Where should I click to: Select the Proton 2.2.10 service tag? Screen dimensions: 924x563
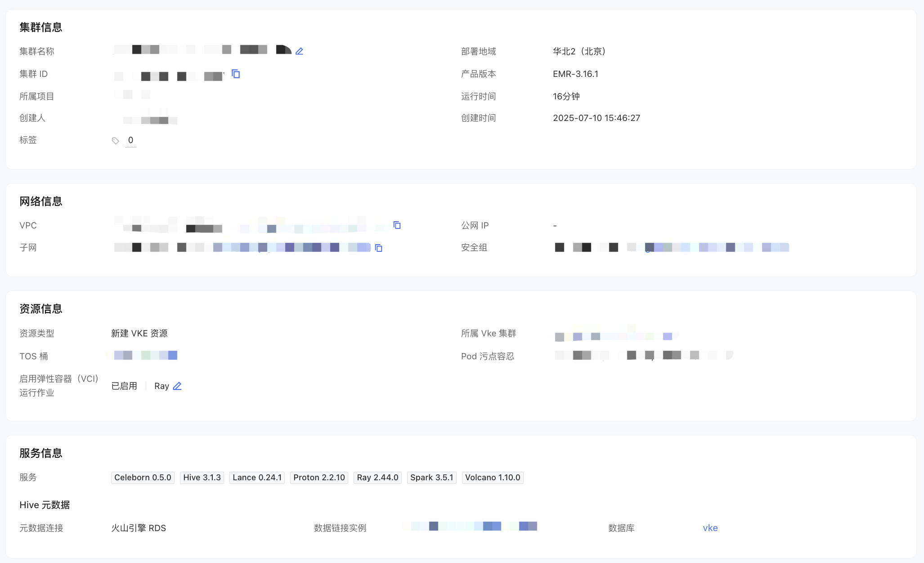pos(319,478)
